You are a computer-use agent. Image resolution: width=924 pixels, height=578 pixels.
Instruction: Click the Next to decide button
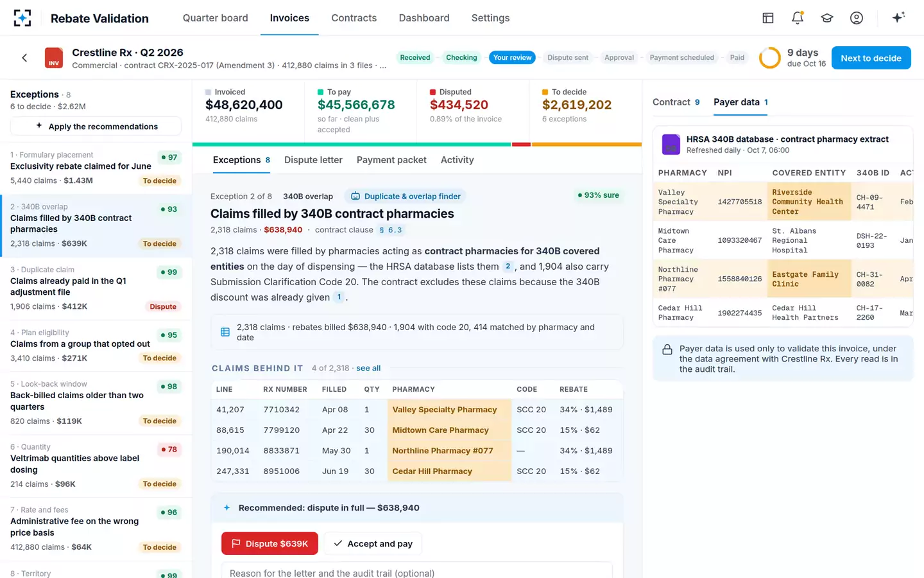(871, 58)
